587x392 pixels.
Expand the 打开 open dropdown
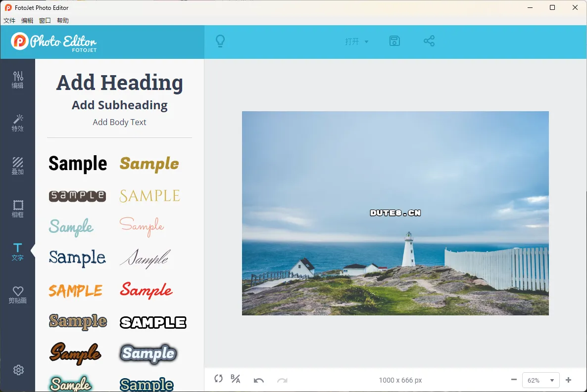tap(357, 42)
